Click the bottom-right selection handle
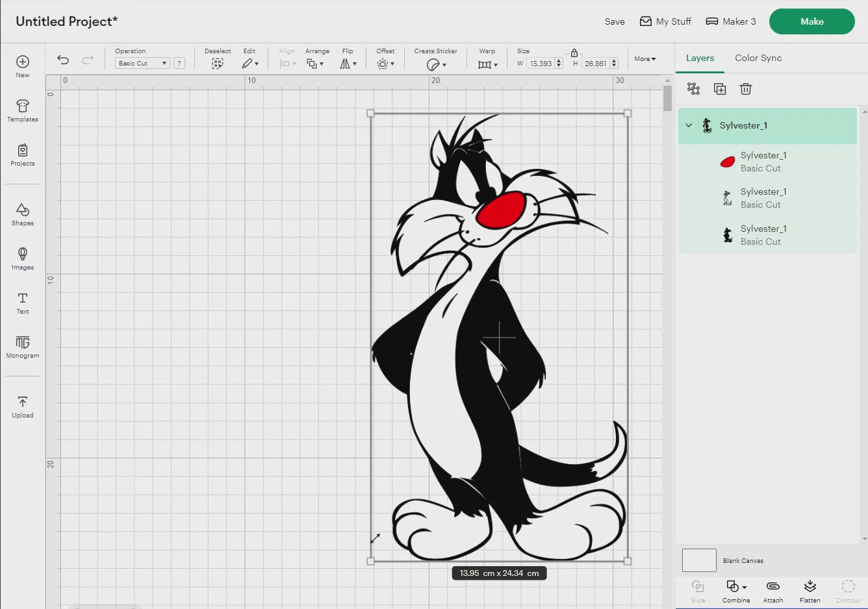This screenshot has width=868, height=609. tap(628, 561)
